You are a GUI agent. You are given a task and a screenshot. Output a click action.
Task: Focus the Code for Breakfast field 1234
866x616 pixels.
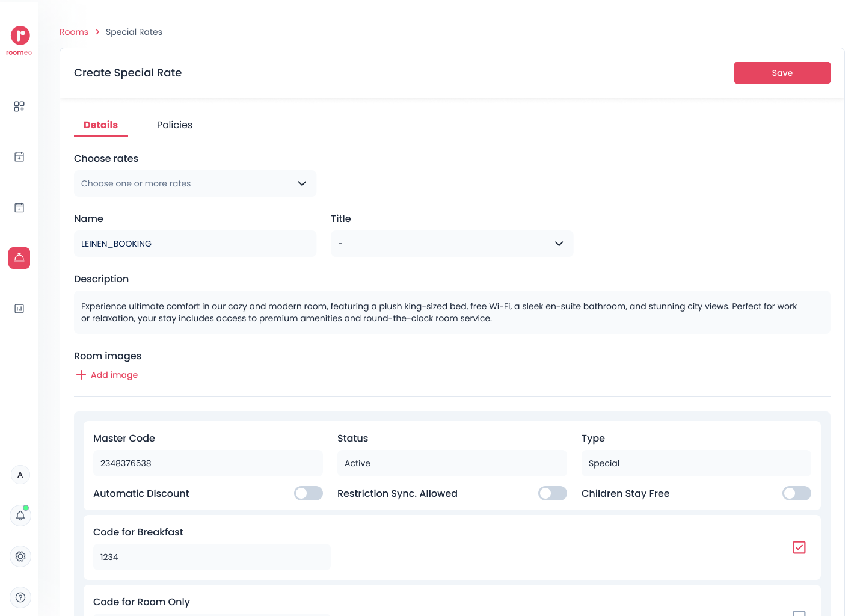coord(212,557)
